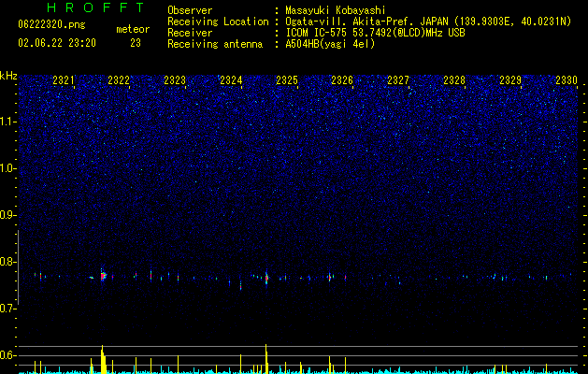The height and width of the screenshot is (374, 588).
Task: Click the date 02.06.22 23:20
Action: pos(57,43)
